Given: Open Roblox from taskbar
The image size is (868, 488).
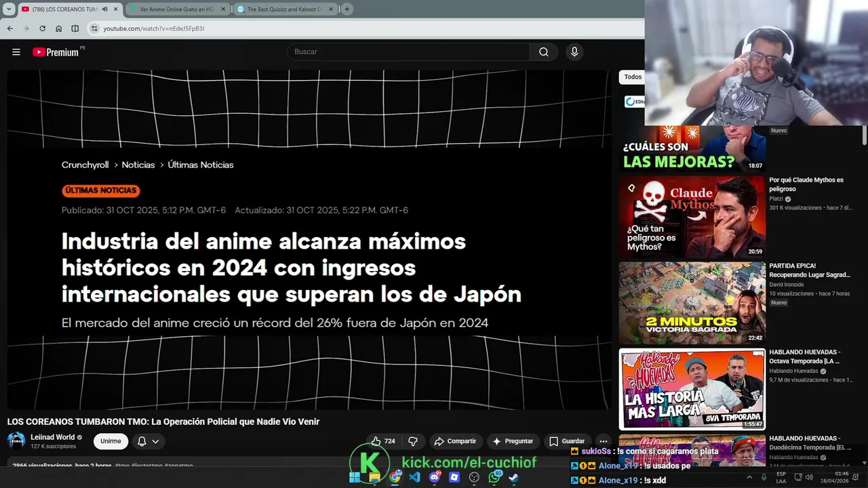Looking at the screenshot, I should [x=454, y=477].
